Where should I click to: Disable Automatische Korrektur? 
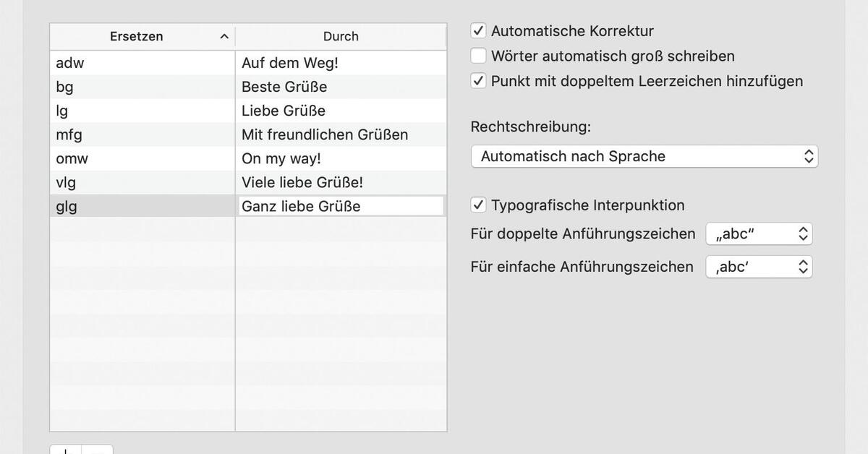click(477, 30)
